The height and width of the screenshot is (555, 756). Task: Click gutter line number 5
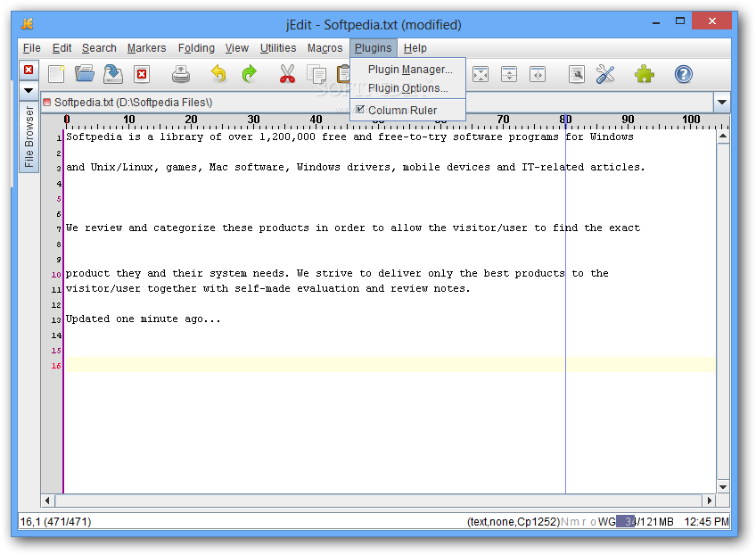pyautogui.click(x=59, y=199)
